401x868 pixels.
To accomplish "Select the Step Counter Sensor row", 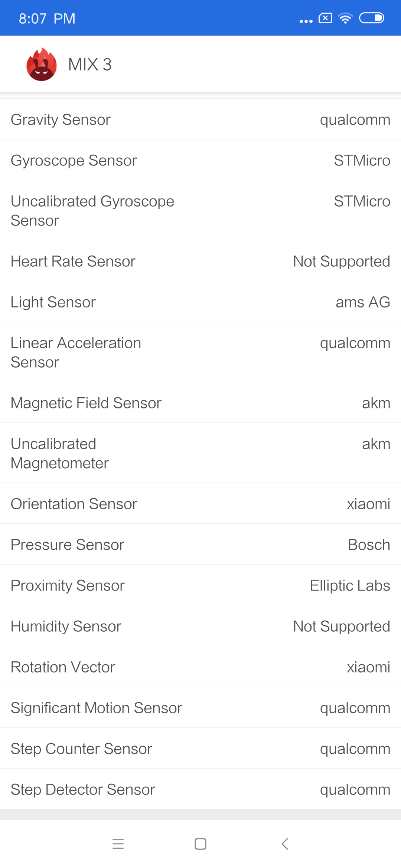I will pyautogui.click(x=200, y=749).
